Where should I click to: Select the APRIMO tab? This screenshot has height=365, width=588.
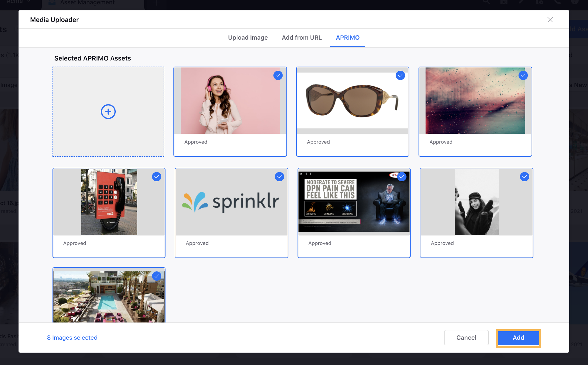pos(348,38)
